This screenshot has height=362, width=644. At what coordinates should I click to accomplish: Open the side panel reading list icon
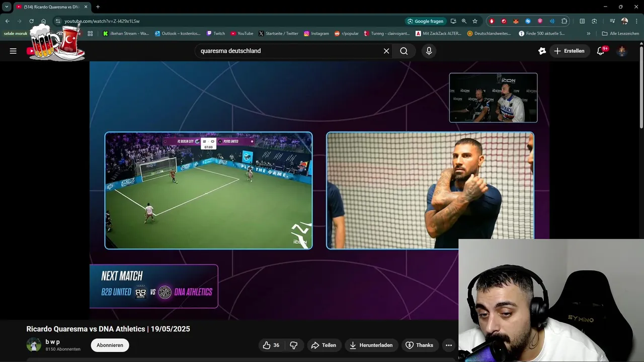click(x=582, y=21)
